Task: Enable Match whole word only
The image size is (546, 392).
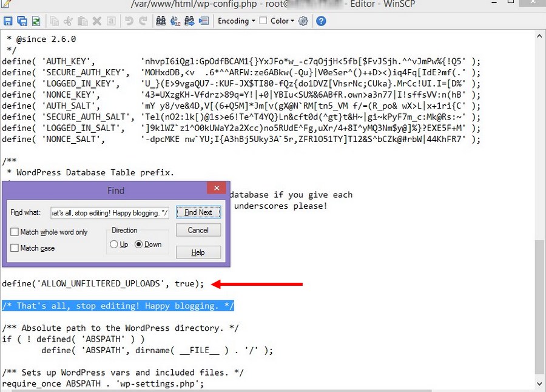Action: (x=13, y=232)
